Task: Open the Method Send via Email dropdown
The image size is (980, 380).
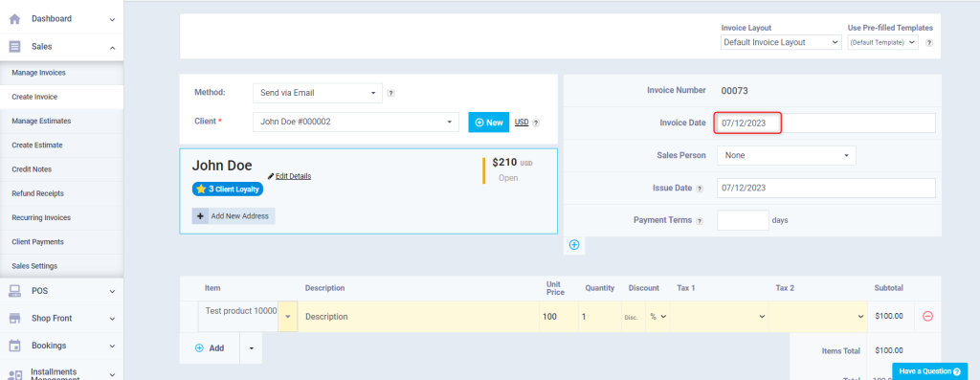Action: [318, 93]
